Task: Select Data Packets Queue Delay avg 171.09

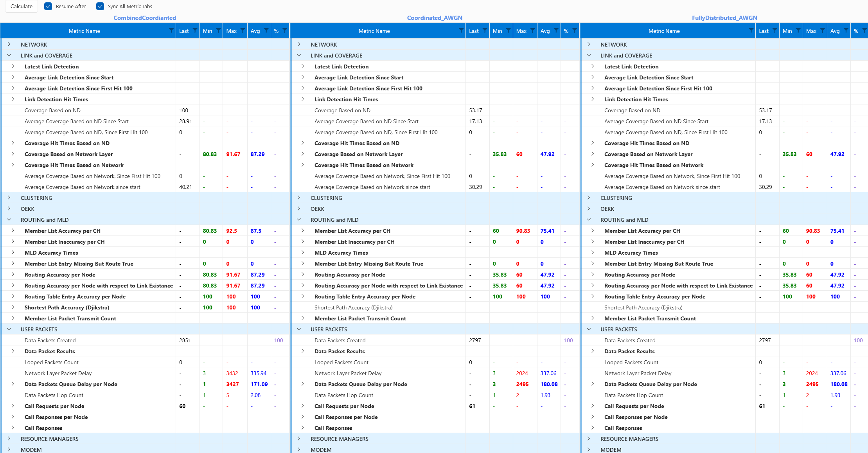Action: (x=259, y=384)
